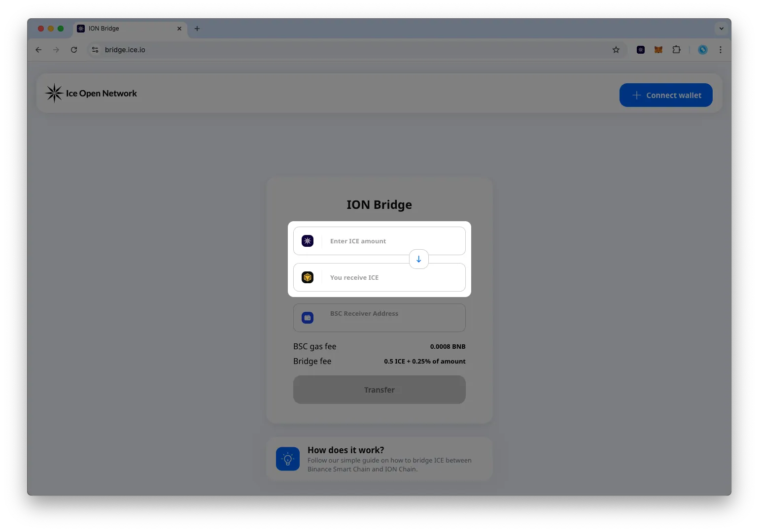Click the ICE token icon in amount field

coord(308,241)
